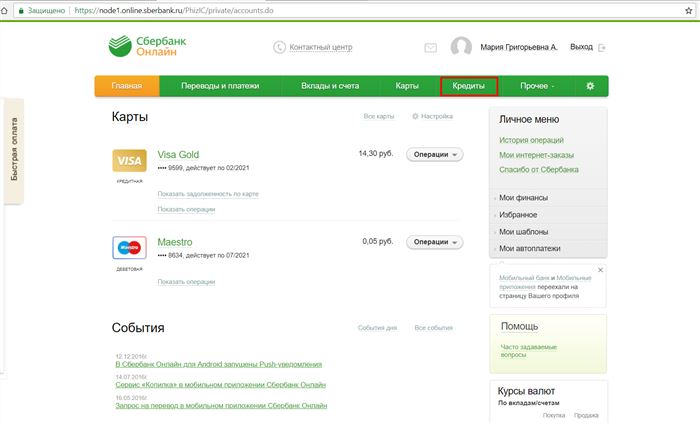Click the Помощь heading
This screenshot has width=700, height=424.
pyautogui.click(x=519, y=326)
